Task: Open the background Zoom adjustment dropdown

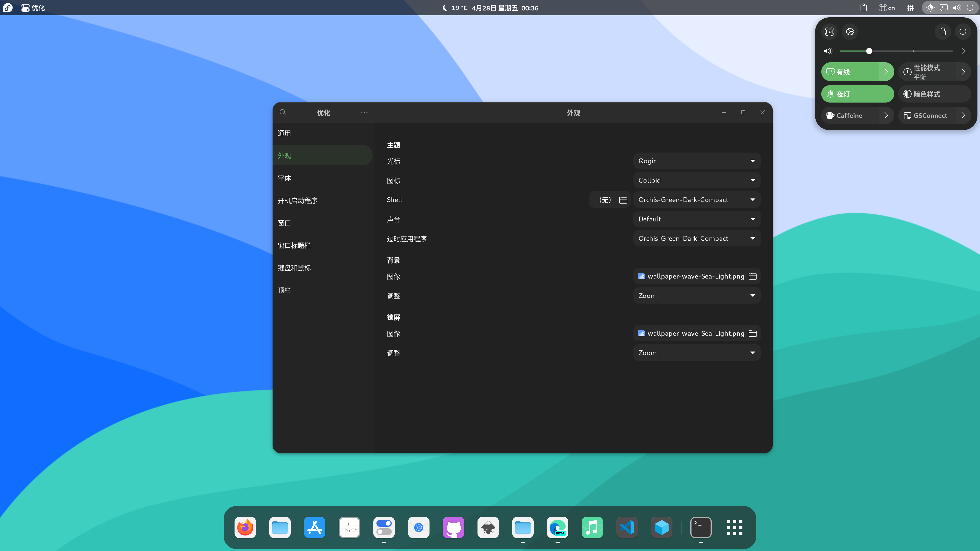Action: (696, 295)
